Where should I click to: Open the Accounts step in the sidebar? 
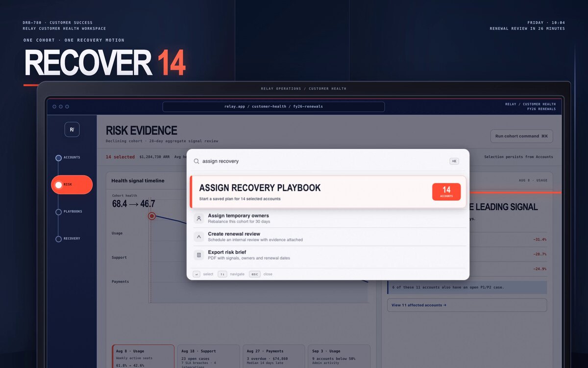(69, 158)
